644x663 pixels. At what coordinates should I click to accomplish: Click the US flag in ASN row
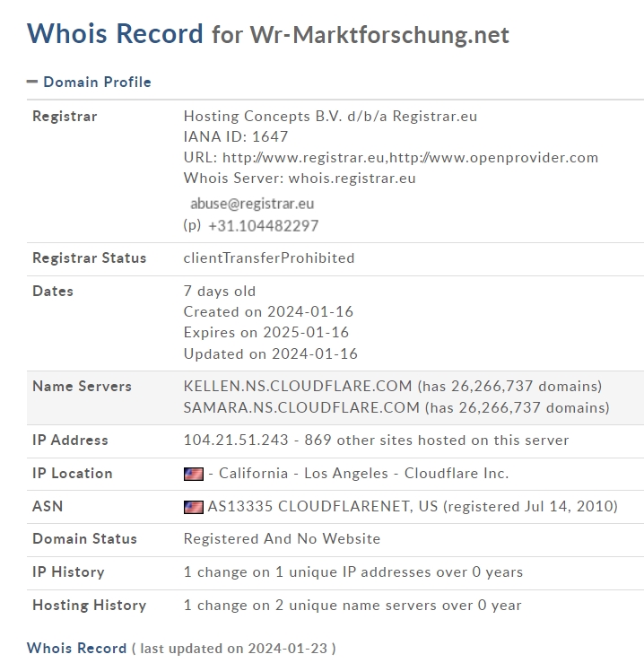click(x=193, y=507)
